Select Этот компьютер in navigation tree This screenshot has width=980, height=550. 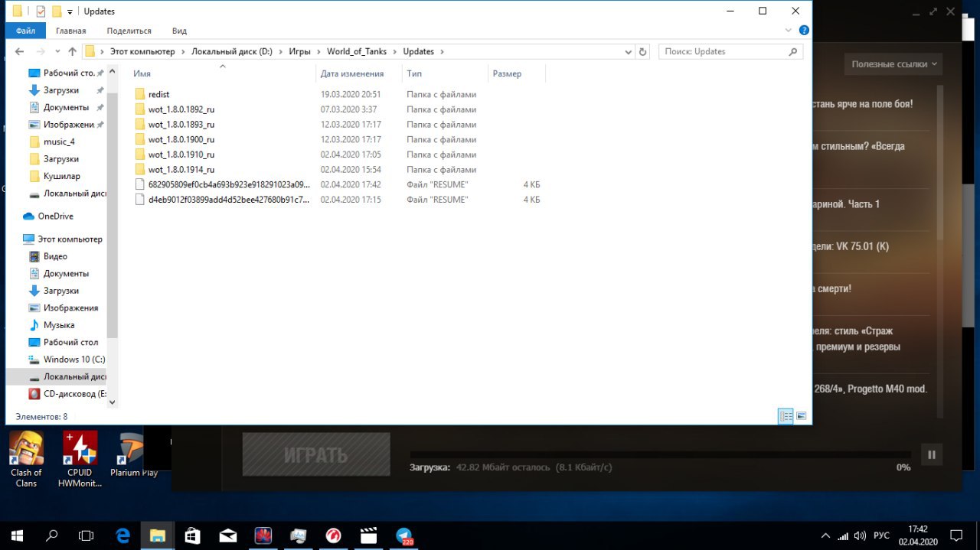pos(70,239)
